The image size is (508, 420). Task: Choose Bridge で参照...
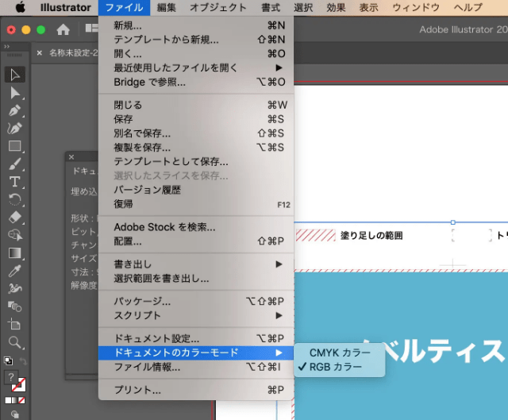tap(196, 82)
